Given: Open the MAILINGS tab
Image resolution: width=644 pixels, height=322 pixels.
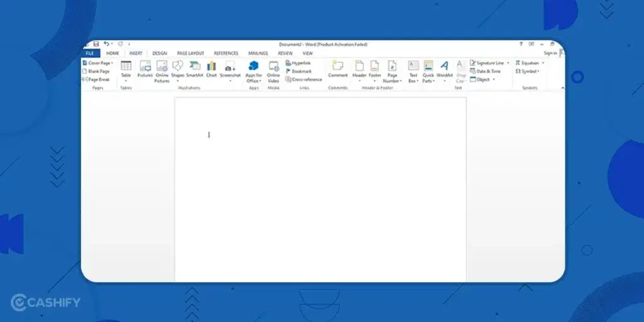Looking at the screenshot, I should coord(258,53).
